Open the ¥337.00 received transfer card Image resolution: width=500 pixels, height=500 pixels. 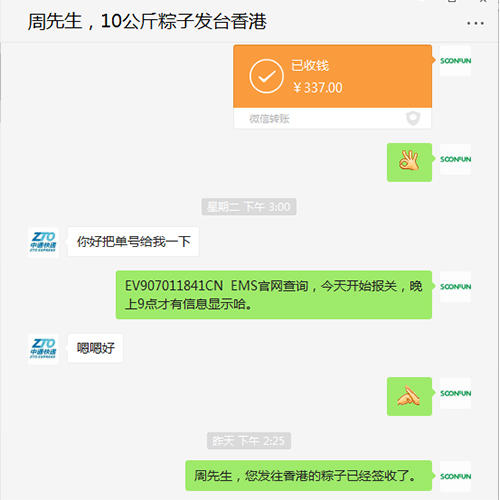pyautogui.click(x=332, y=87)
